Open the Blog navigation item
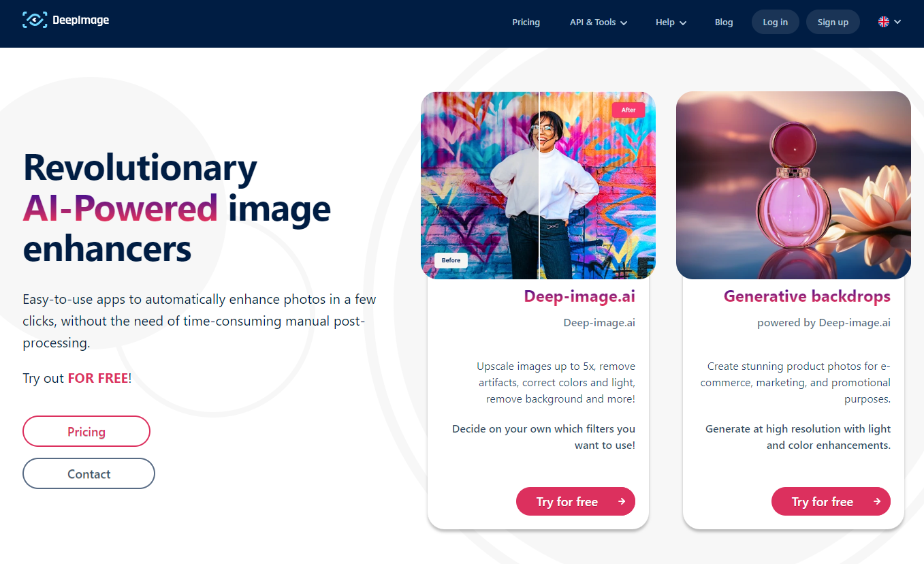Viewport: 924px width, 564px height. (x=724, y=22)
